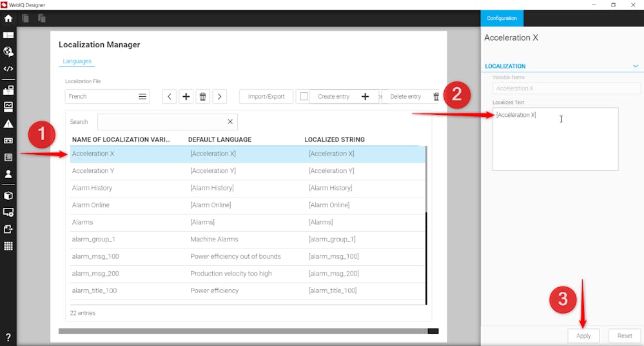644x346 pixels.
Task: Select the Acceleration Y row
Action: [x=248, y=170]
